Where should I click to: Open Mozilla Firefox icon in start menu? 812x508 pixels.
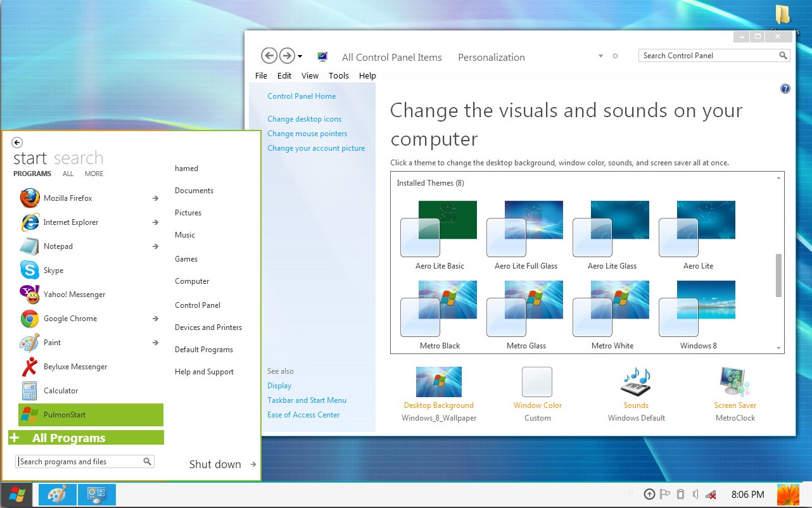[x=30, y=198]
